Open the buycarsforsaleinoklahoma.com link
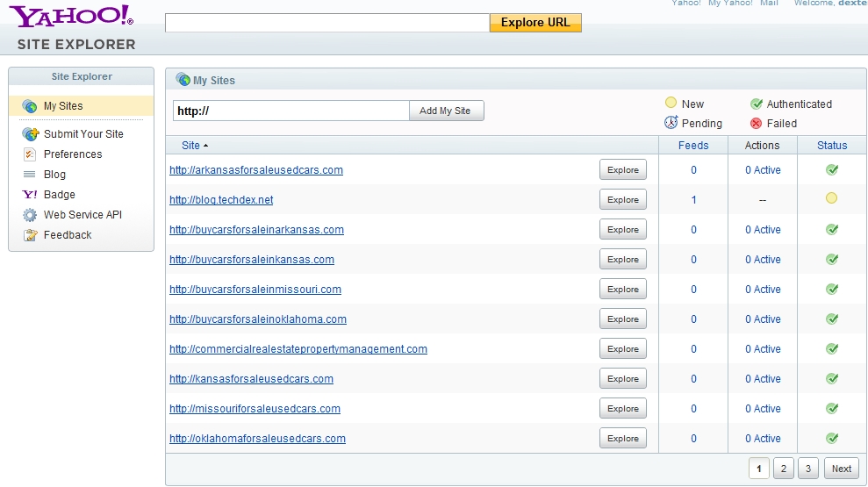868x487 pixels. click(x=258, y=319)
